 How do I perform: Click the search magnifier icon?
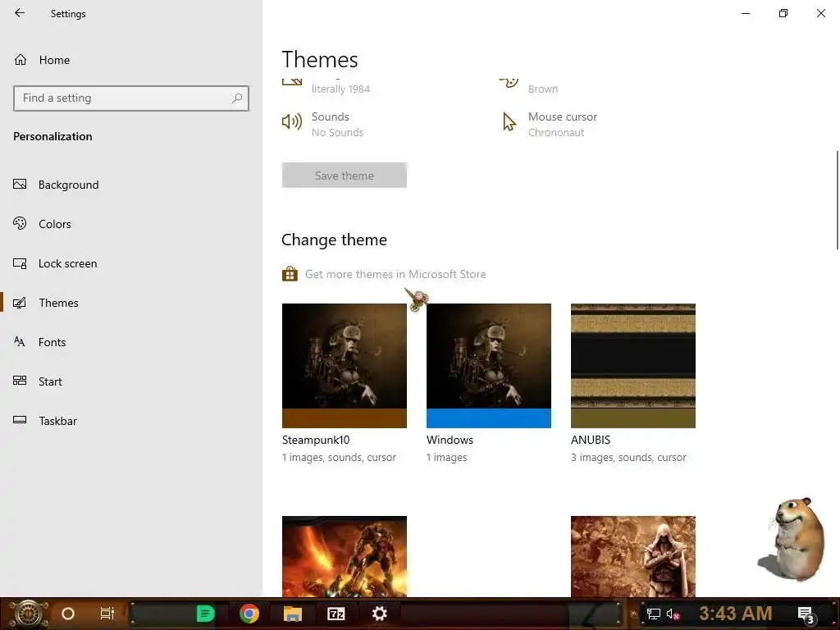pos(237,98)
